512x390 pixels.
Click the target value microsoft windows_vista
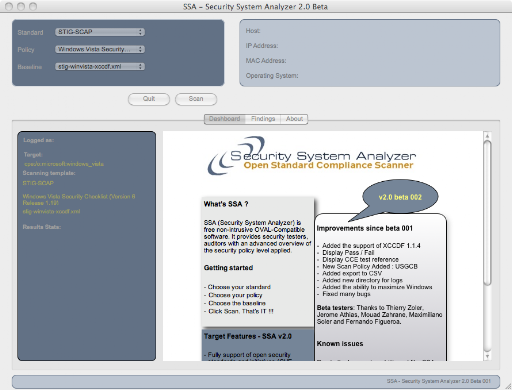coord(64,164)
